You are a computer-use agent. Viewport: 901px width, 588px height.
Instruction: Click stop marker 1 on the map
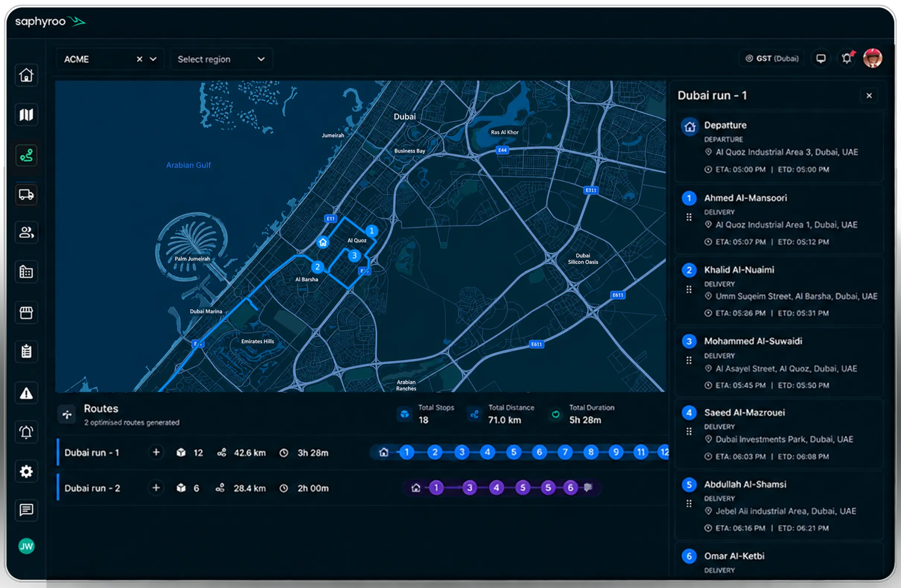click(x=371, y=231)
